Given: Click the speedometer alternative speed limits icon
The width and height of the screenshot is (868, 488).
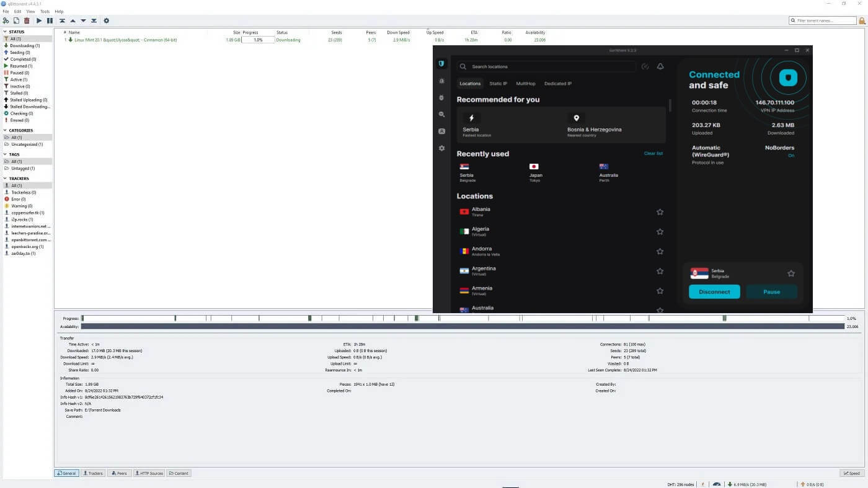Looking at the screenshot, I should tap(717, 484).
